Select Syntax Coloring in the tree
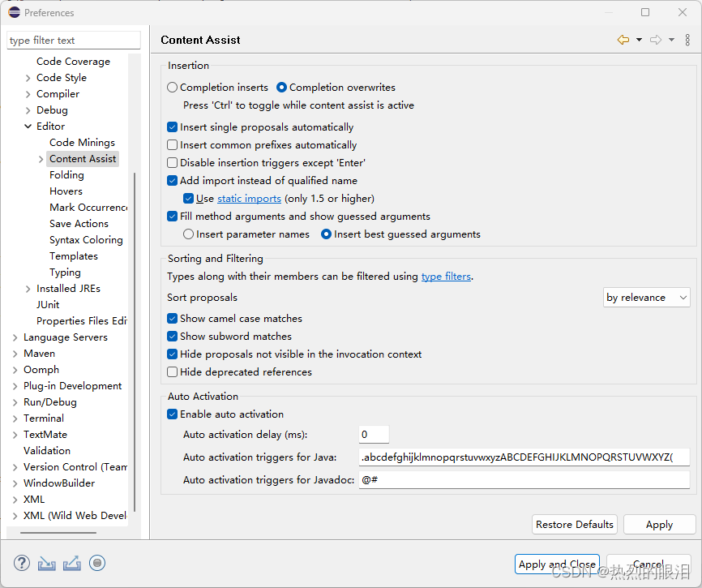 pos(86,240)
